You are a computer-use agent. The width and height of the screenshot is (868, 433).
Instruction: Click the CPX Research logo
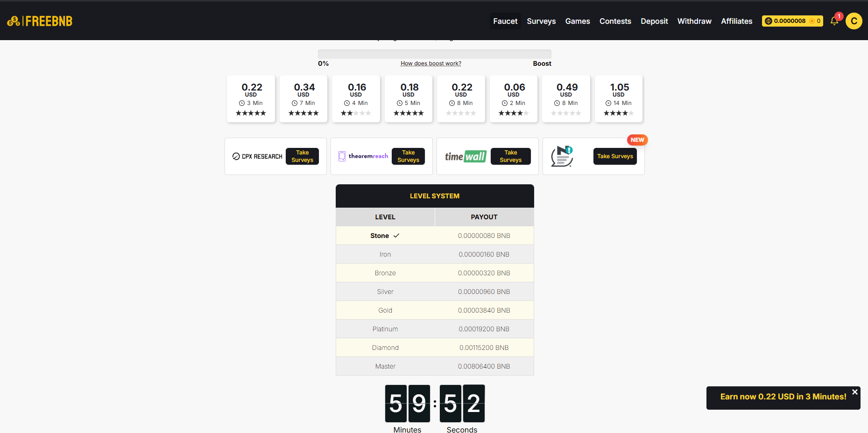[257, 156]
